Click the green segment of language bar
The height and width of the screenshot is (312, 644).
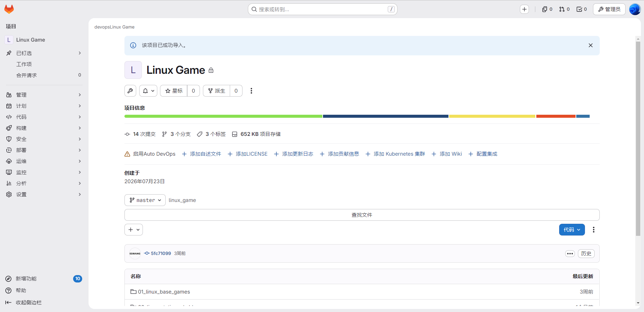tap(223, 116)
